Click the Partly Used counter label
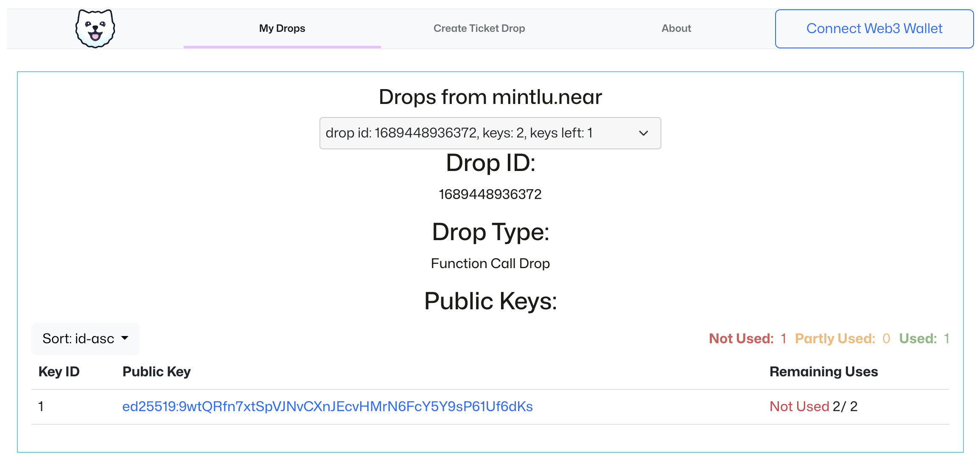The width and height of the screenshot is (980, 465). (x=835, y=339)
